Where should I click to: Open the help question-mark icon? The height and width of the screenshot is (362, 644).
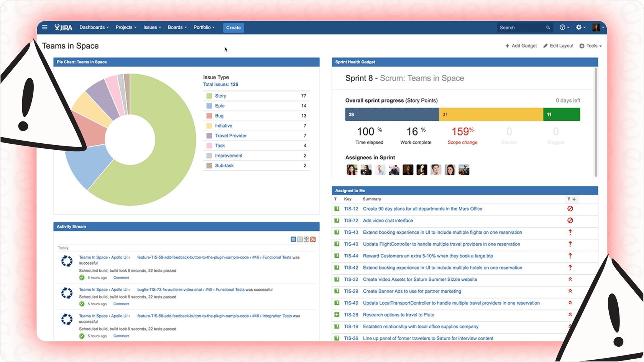pyautogui.click(x=562, y=27)
